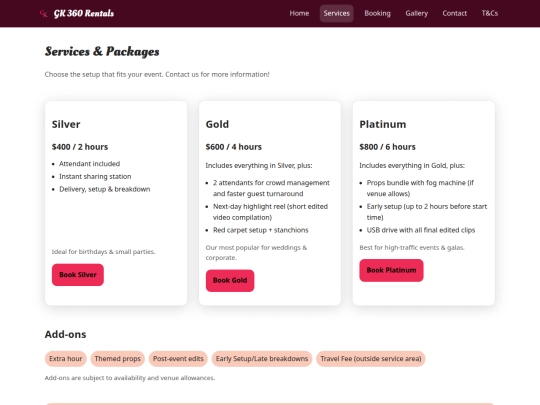Click Ideal for birthdays & small parties text
Screen dimensions: 540x405
click(103, 252)
